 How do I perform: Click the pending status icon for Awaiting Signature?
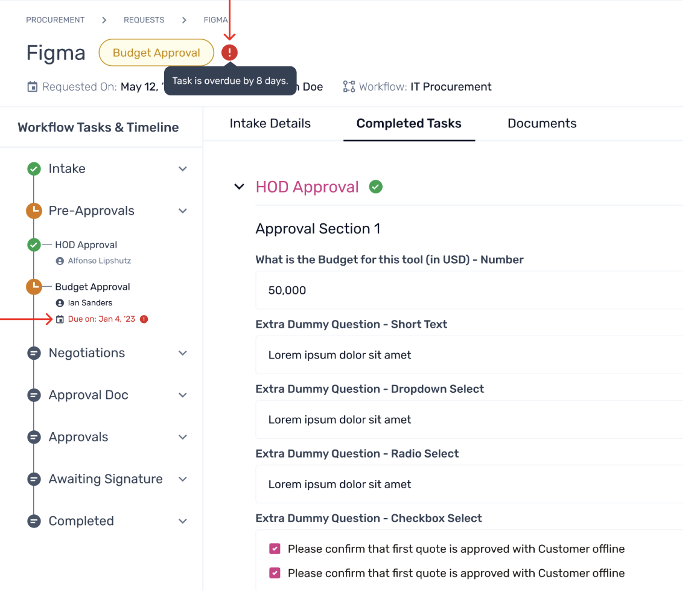34,479
